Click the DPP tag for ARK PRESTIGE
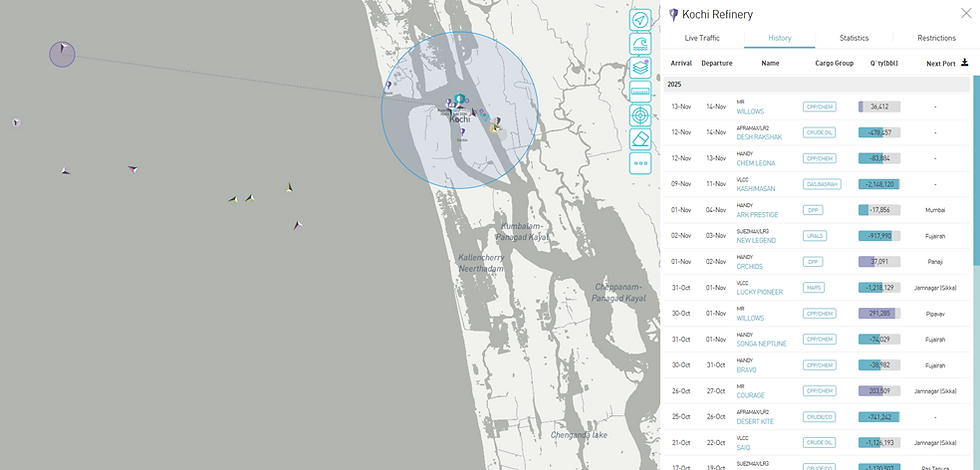The width and height of the screenshot is (980, 470). [812, 210]
